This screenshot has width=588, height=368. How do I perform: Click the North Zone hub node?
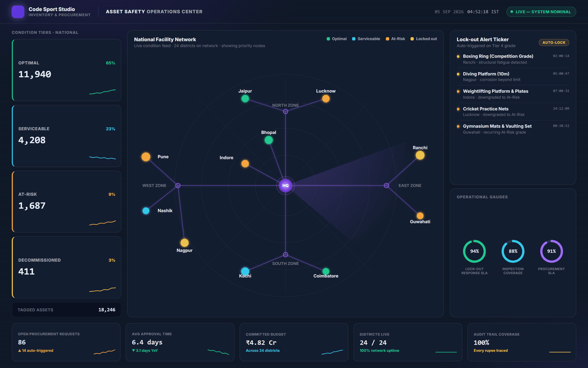285,111
